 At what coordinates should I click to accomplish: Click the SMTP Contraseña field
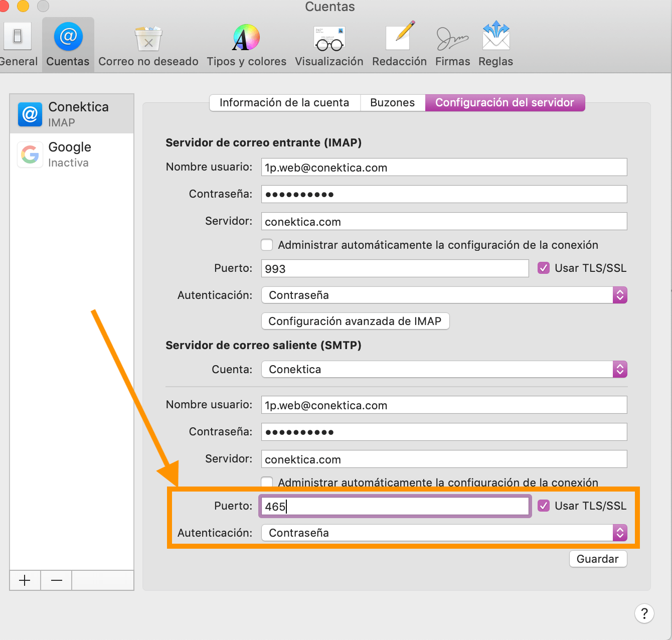click(x=444, y=432)
